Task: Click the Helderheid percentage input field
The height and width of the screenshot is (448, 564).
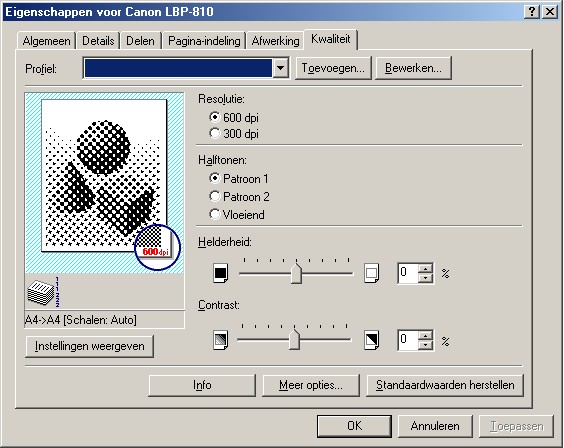Action: pos(408,273)
